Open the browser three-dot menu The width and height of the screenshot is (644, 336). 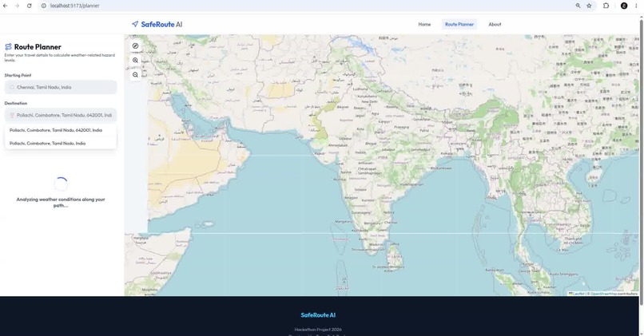pyautogui.click(x=636, y=6)
